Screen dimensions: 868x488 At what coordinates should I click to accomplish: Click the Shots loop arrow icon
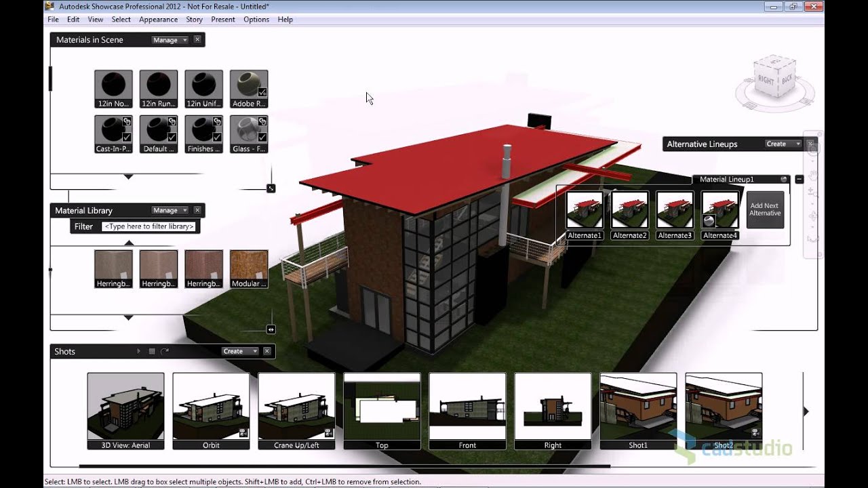click(164, 351)
